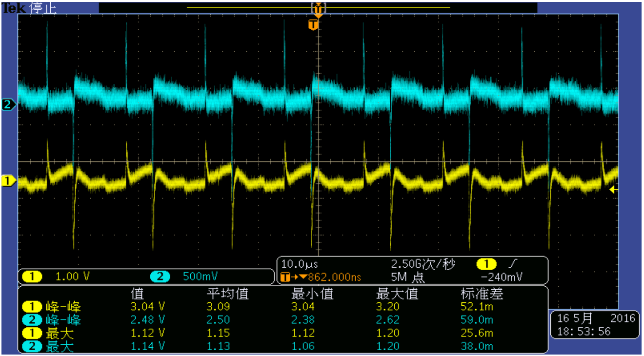Click the 2.50G sample rate readout
Screen dimensions: 644x356
pyautogui.click(x=423, y=264)
